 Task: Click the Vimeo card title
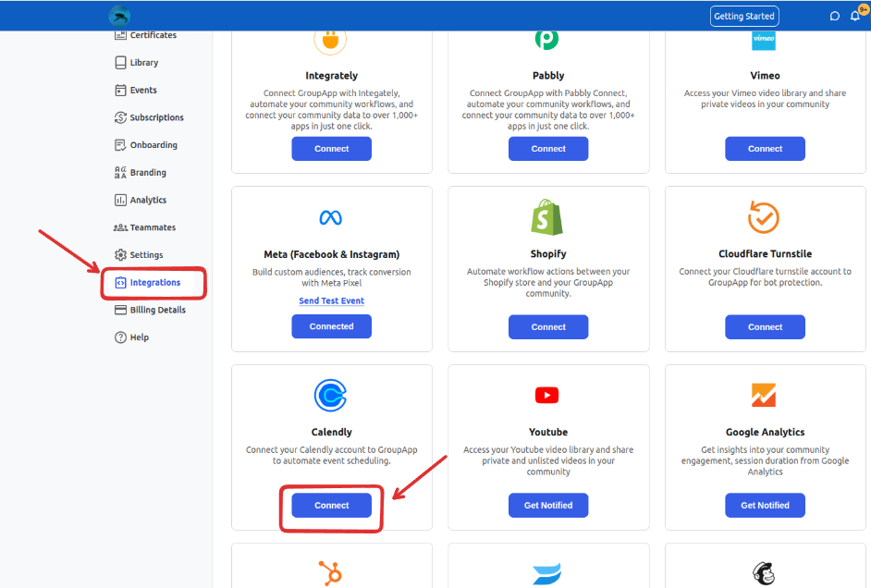coord(765,76)
